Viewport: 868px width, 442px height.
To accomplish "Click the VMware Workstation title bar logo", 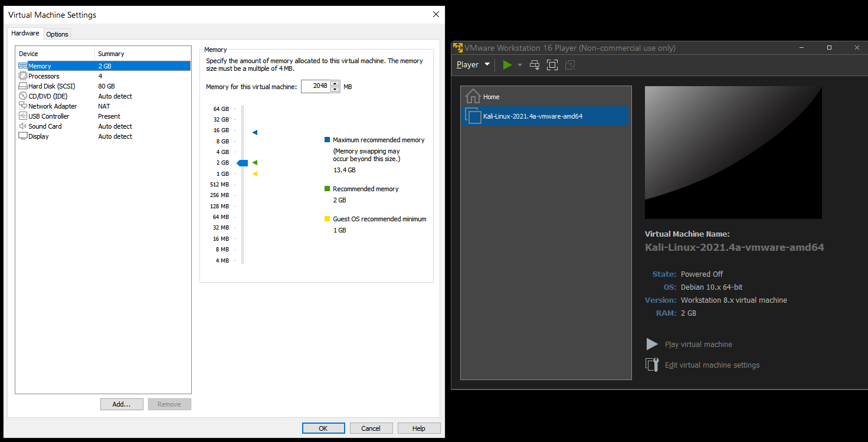I will (x=457, y=48).
